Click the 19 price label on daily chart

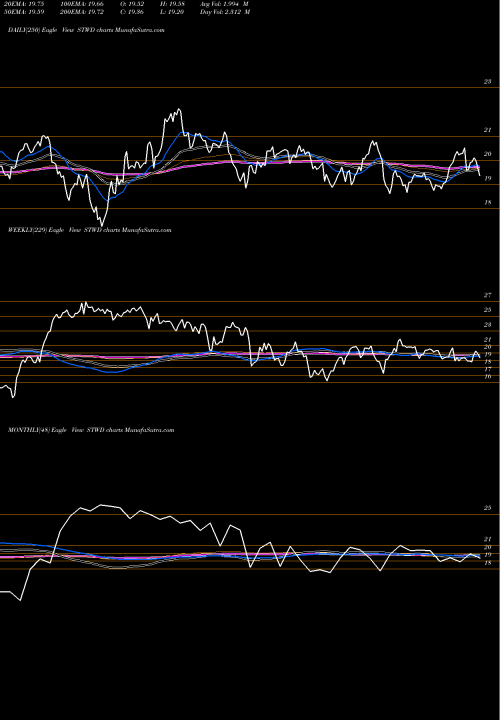click(488, 179)
